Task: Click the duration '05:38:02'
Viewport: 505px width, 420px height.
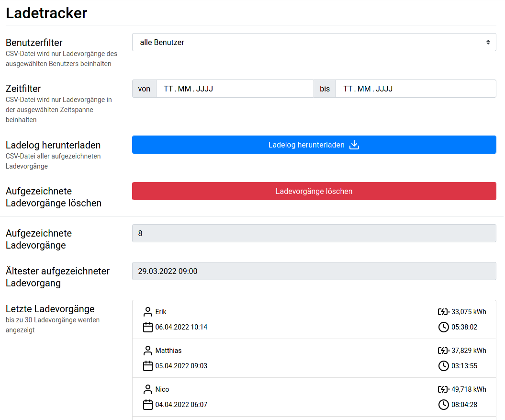Action: tap(464, 327)
